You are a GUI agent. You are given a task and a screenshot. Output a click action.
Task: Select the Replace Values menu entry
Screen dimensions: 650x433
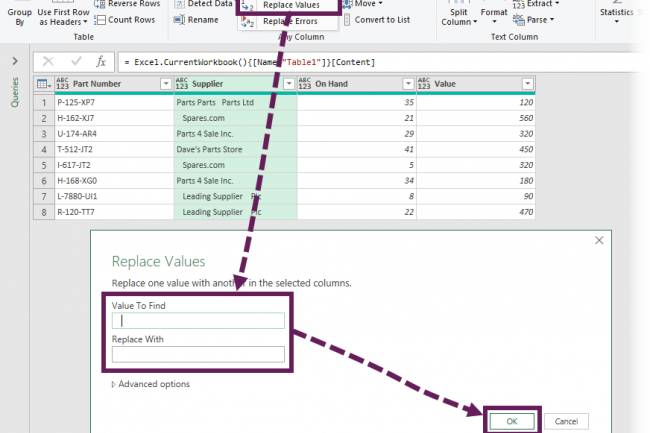click(291, 5)
